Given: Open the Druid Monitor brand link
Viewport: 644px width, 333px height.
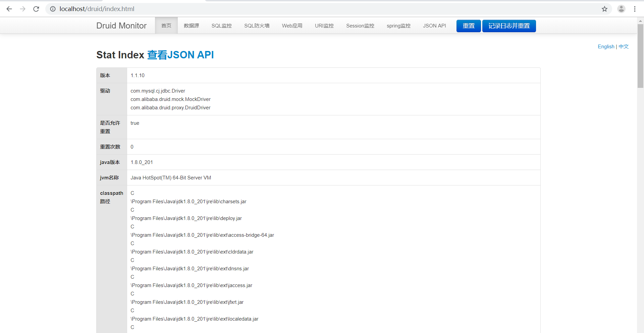Looking at the screenshot, I should [x=121, y=26].
